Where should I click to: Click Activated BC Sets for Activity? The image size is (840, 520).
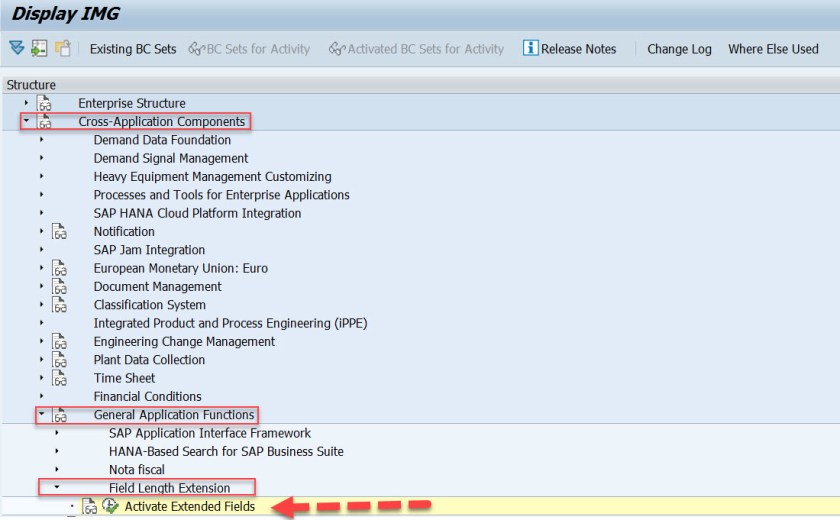click(x=416, y=49)
